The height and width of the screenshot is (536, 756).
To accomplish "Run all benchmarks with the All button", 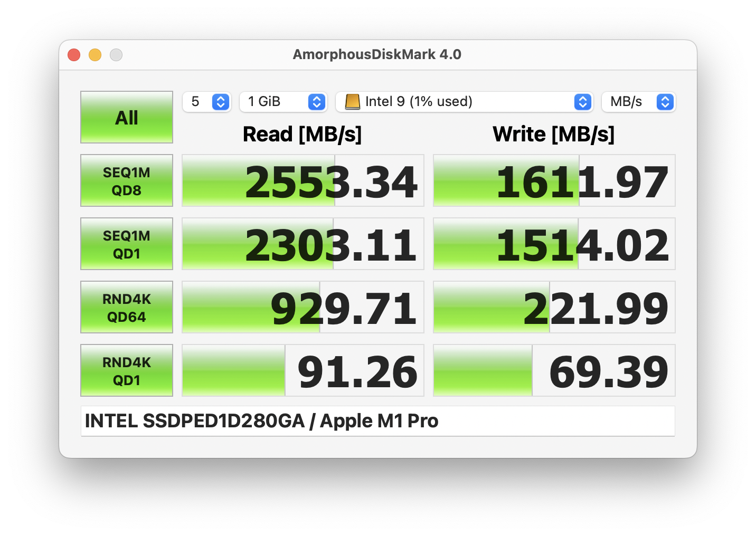I will [x=127, y=117].
